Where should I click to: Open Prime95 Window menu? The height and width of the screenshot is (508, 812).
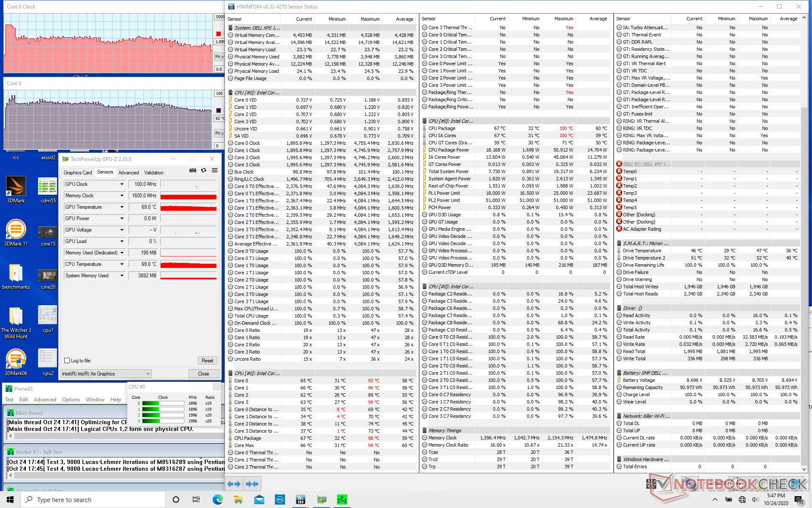[x=95, y=400]
